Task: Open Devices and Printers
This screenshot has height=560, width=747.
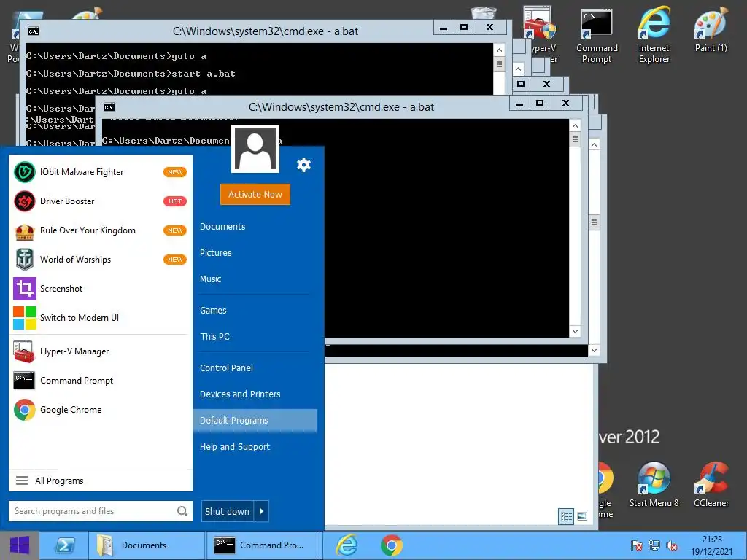Action: tap(240, 394)
